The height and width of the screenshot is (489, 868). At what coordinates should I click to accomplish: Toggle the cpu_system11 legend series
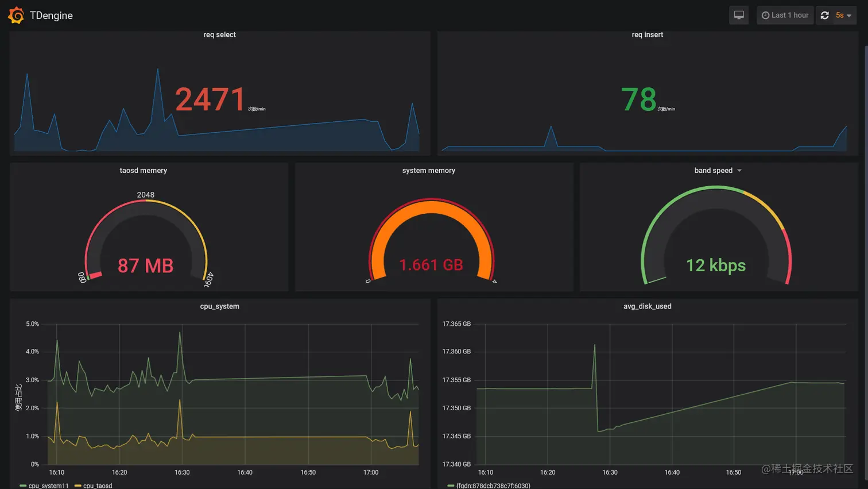[44, 486]
